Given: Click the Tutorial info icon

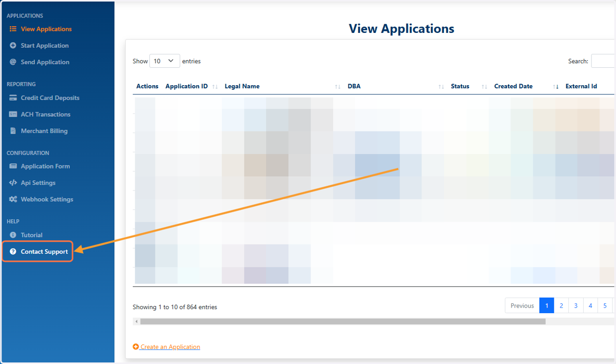Looking at the screenshot, I should point(13,235).
